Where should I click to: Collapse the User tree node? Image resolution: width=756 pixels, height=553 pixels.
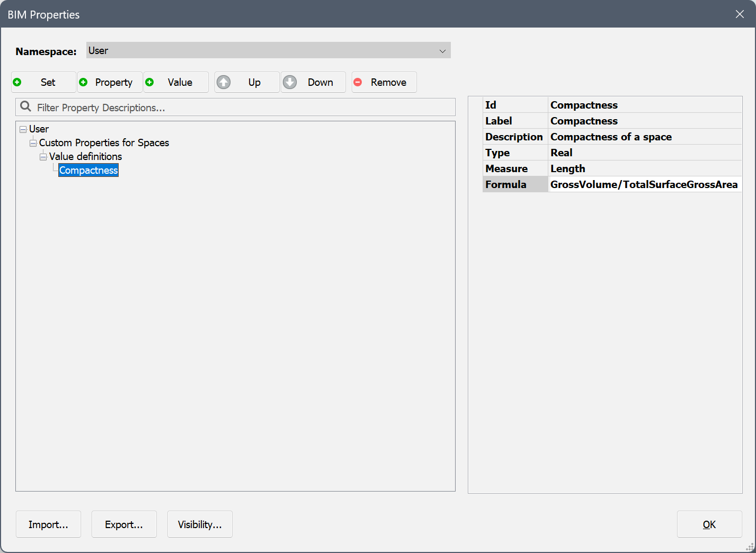(x=23, y=129)
